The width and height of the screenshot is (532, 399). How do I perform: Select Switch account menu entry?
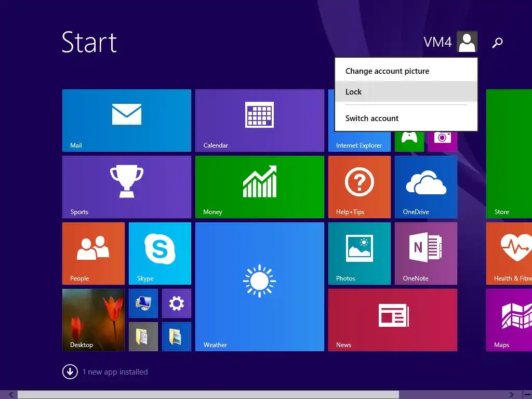tap(406, 118)
